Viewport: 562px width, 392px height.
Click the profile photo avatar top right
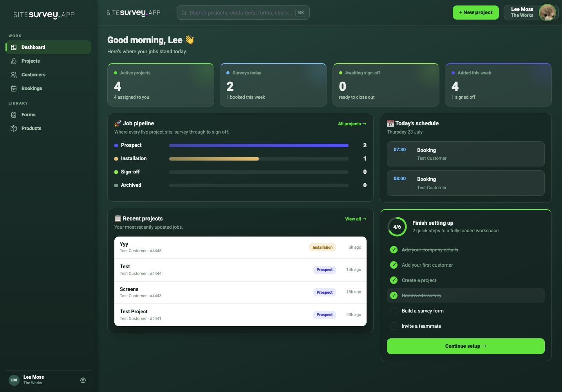coord(547,13)
